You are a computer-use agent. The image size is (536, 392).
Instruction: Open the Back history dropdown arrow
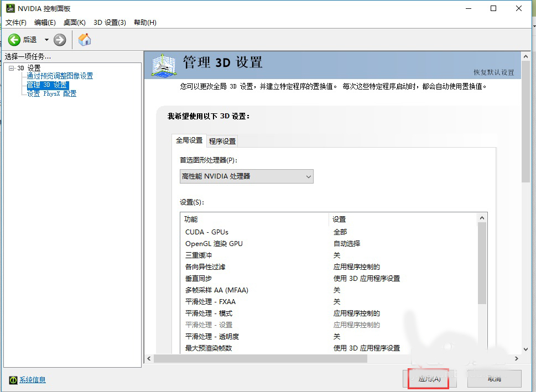coord(46,40)
